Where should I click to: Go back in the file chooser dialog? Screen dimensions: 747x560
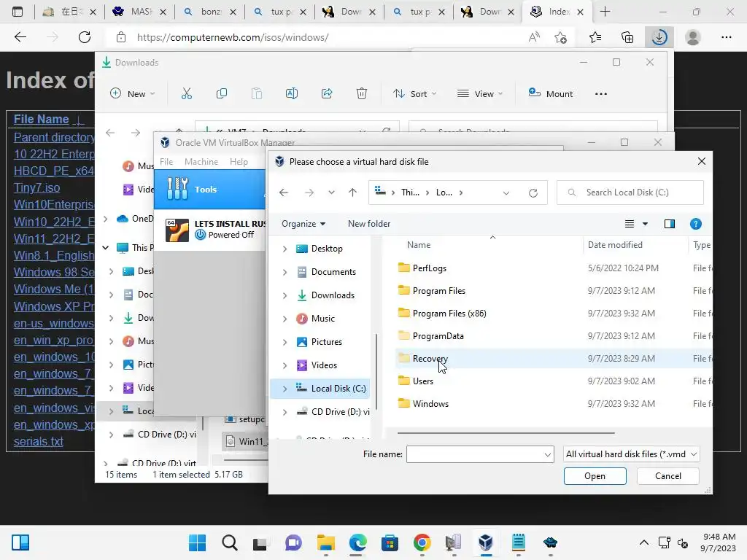[284, 192]
